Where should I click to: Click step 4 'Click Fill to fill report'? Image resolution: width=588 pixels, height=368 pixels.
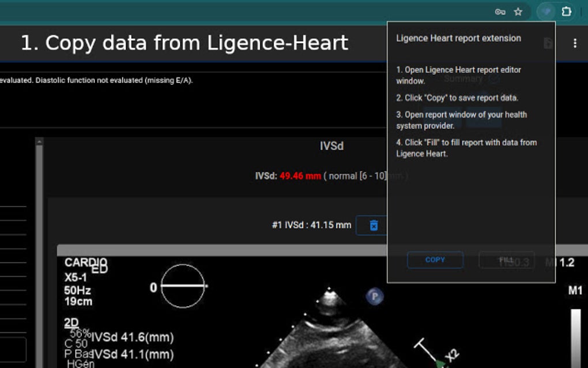point(466,148)
